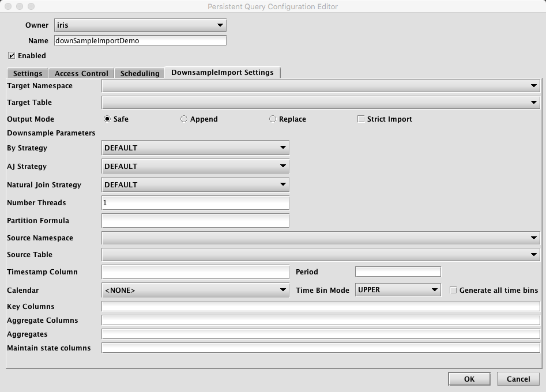Choose the Replace output mode
546x392 pixels.
click(x=273, y=119)
